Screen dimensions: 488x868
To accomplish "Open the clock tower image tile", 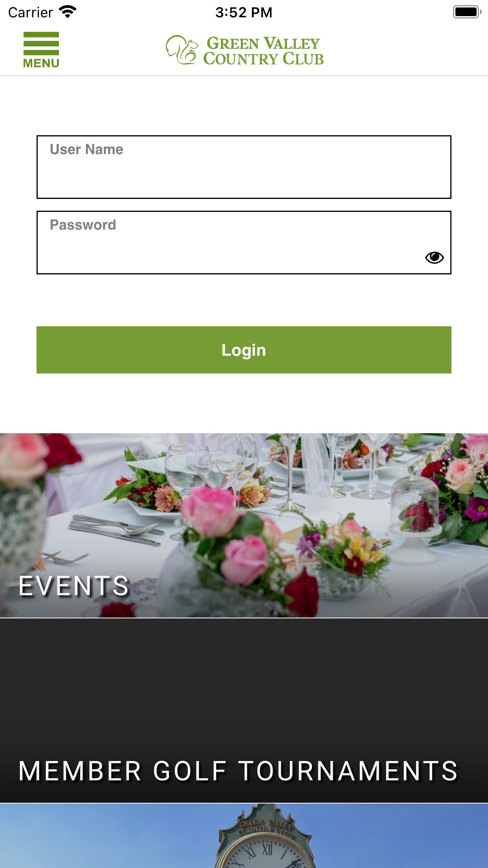I will [244, 836].
